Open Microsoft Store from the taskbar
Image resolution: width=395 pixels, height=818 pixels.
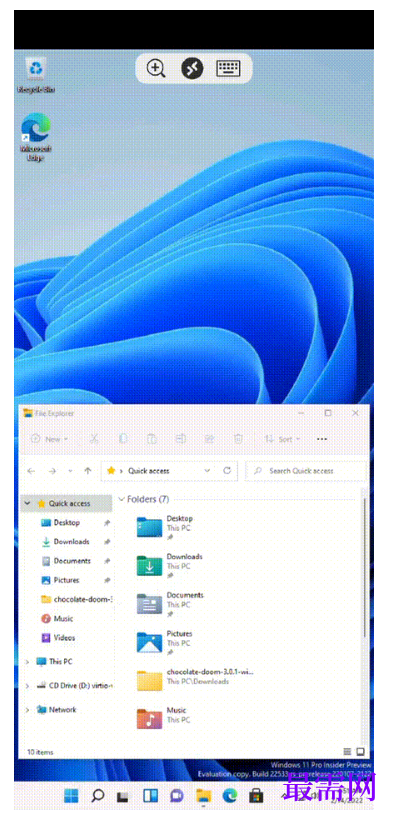click(256, 796)
